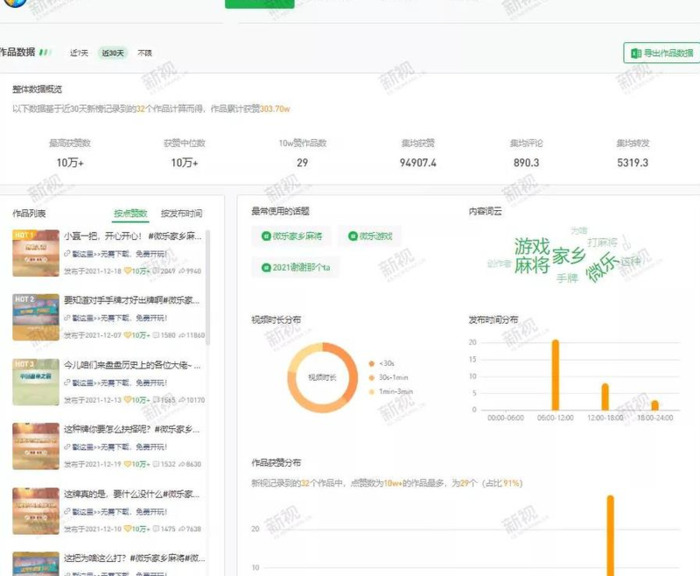Click heart likes icon in 2021-12-19 row
The height and width of the screenshot is (576, 700).
click(x=128, y=464)
